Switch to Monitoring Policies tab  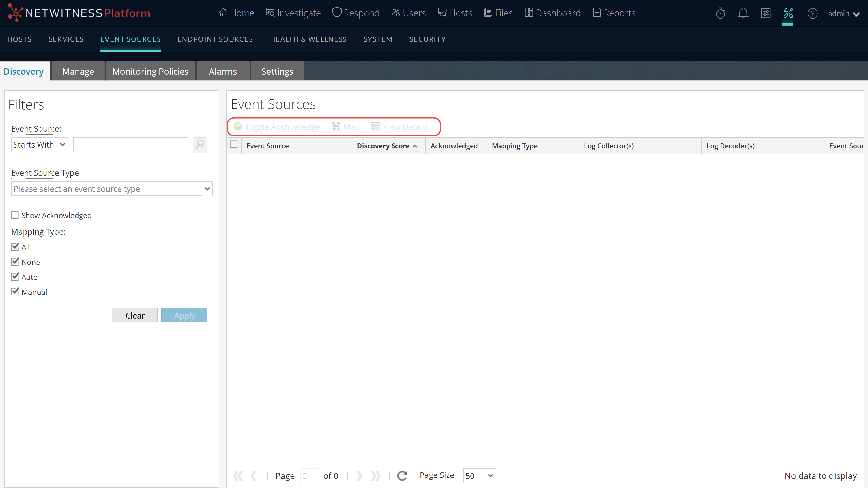[150, 71]
